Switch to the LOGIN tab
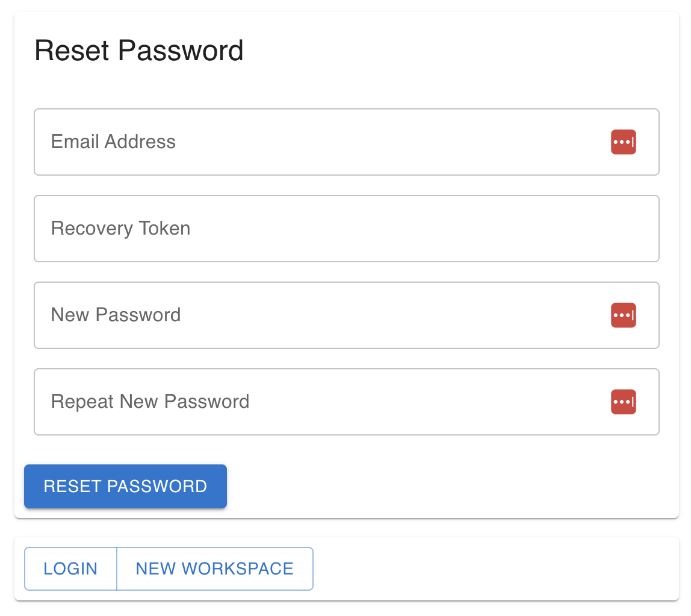 click(70, 568)
